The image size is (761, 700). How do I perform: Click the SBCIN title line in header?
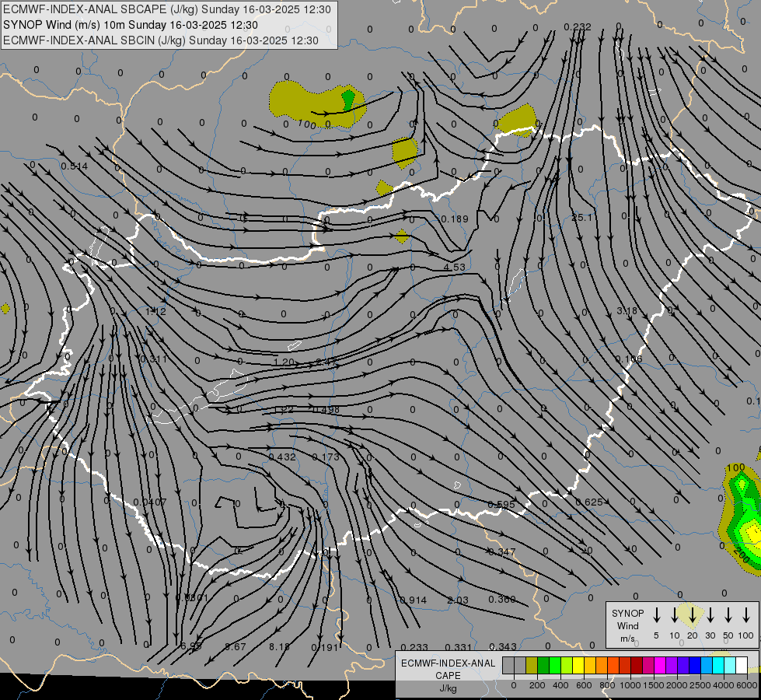pos(161,40)
